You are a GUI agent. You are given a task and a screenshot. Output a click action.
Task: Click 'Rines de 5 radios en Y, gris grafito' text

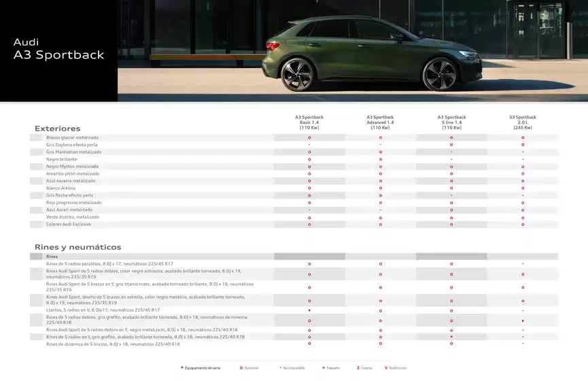pyautogui.click(x=145, y=337)
